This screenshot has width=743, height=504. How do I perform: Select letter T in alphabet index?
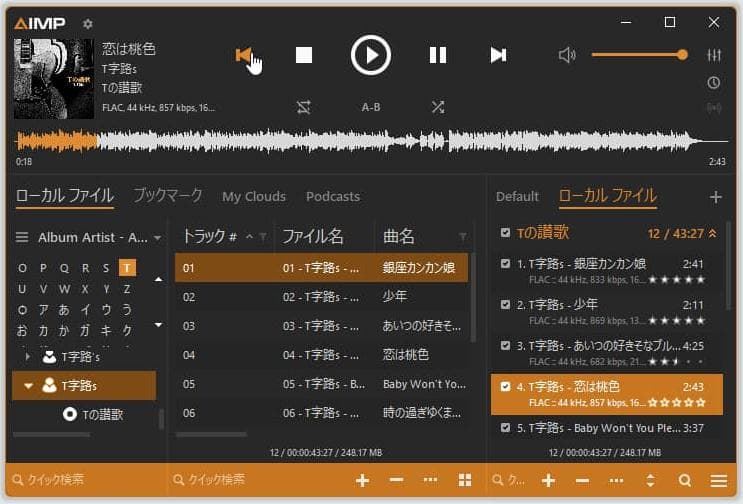click(127, 268)
